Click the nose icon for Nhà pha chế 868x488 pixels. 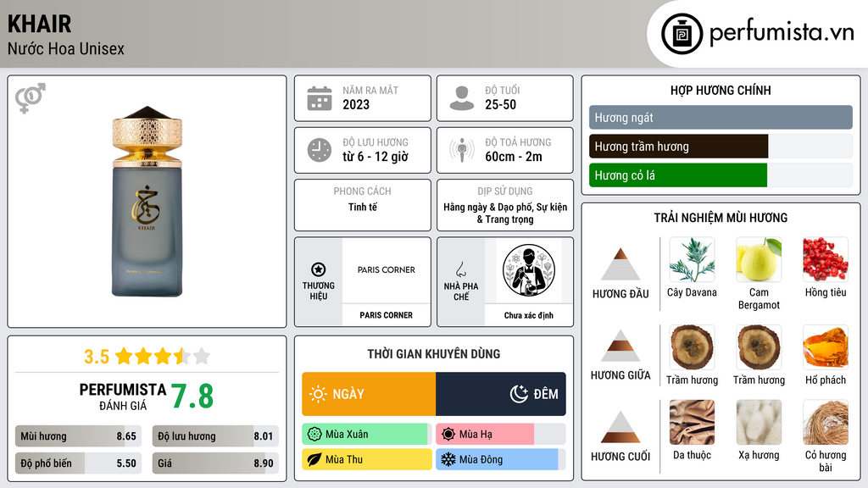(x=460, y=270)
